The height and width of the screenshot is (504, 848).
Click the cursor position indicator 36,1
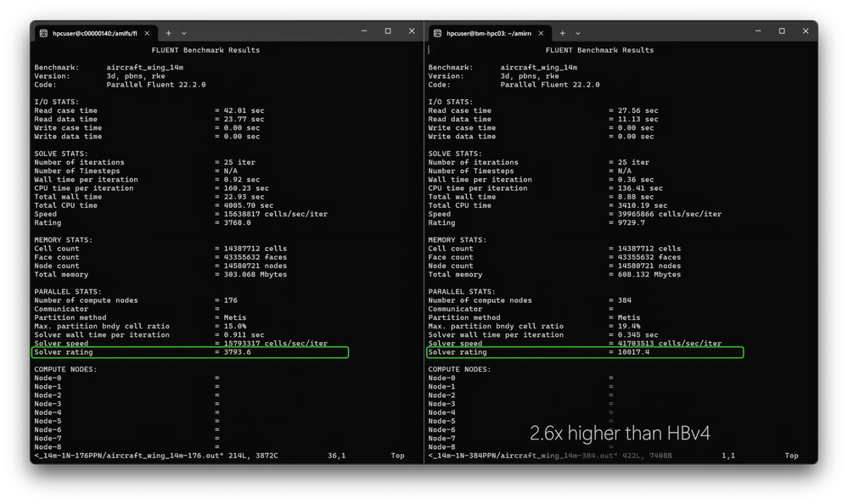point(336,456)
